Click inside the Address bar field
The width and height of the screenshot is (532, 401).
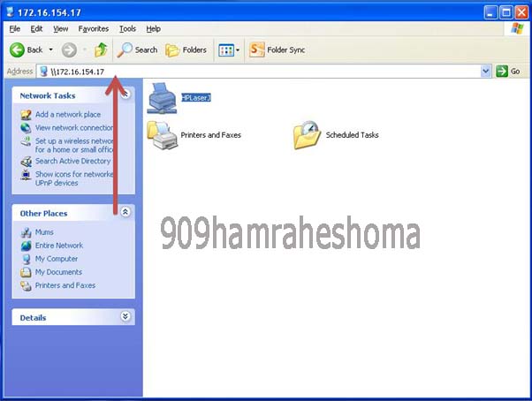pyautogui.click(x=260, y=72)
